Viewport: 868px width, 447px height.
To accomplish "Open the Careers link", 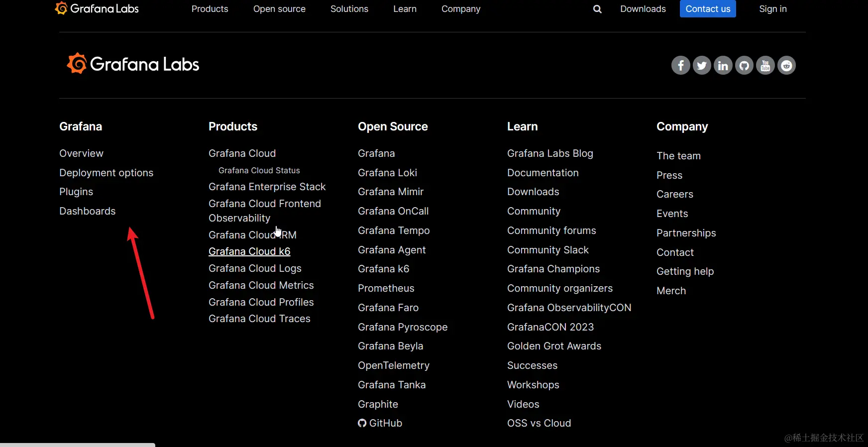I will click(x=675, y=194).
